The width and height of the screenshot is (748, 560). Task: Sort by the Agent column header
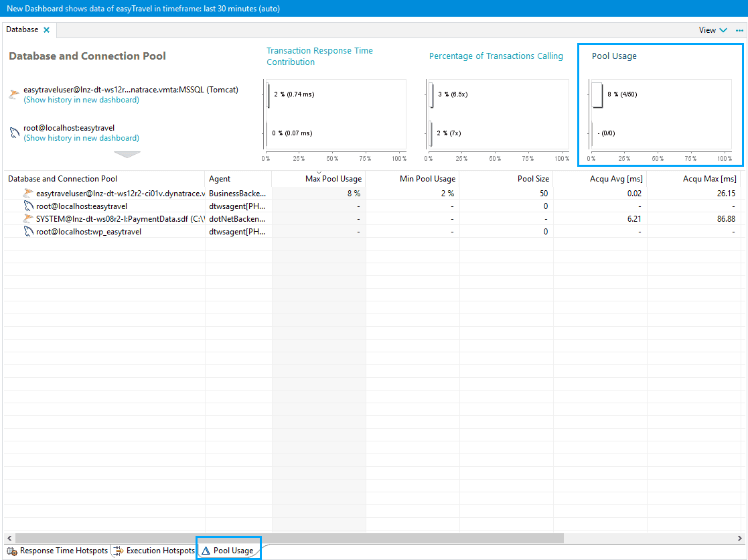pyautogui.click(x=238, y=179)
